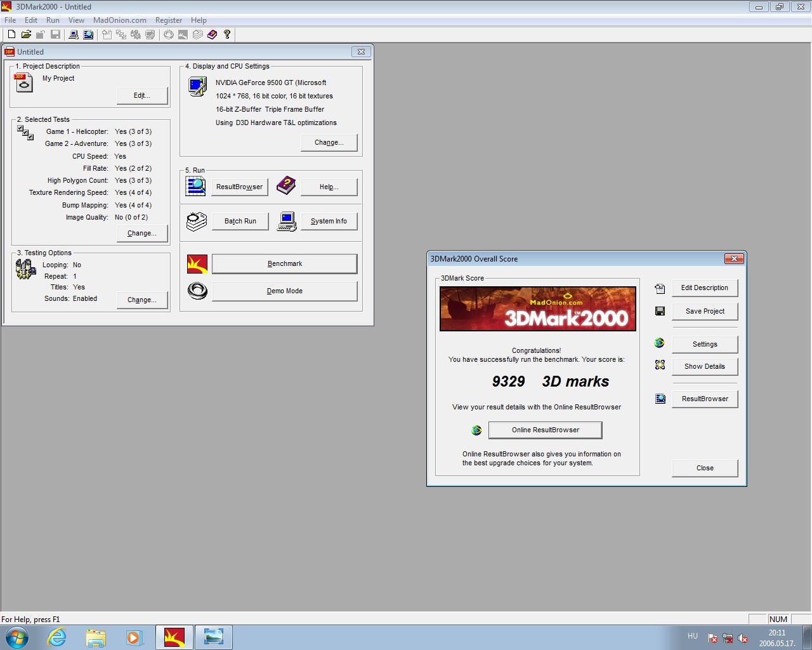Launch Demo Mode
The height and width of the screenshot is (650, 812).
[285, 291]
